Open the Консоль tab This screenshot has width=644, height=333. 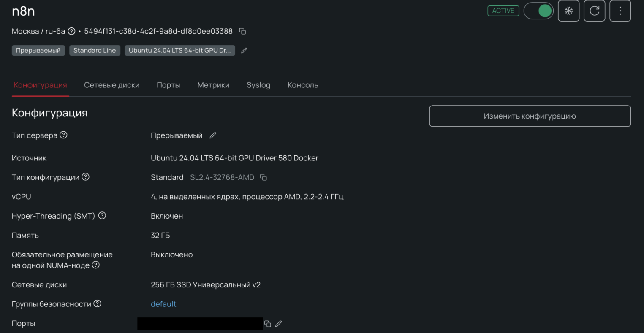pos(303,85)
